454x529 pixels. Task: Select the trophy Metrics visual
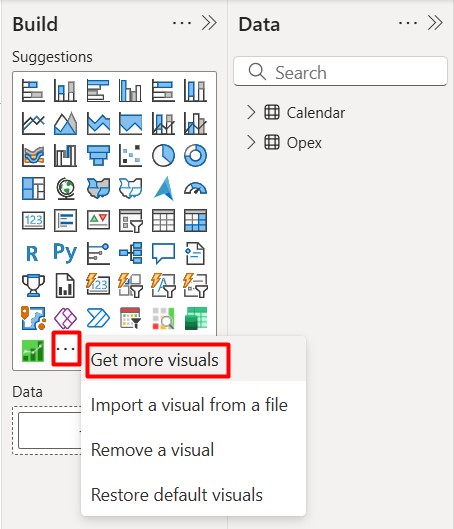[x=33, y=285]
